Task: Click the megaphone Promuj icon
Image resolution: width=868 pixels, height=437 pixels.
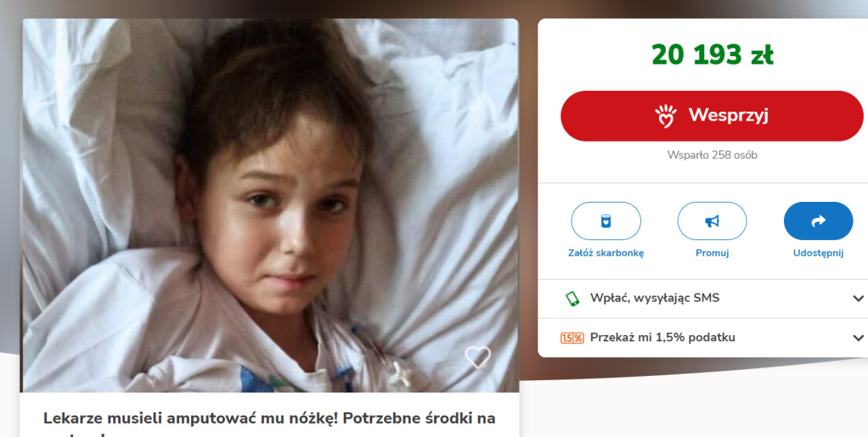Action: 712,221
